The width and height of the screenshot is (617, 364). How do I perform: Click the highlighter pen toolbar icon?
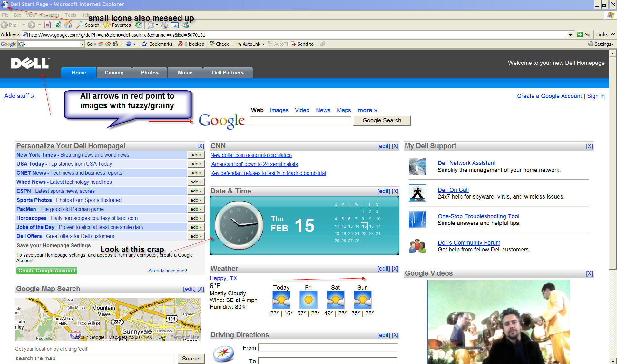coord(322,44)
